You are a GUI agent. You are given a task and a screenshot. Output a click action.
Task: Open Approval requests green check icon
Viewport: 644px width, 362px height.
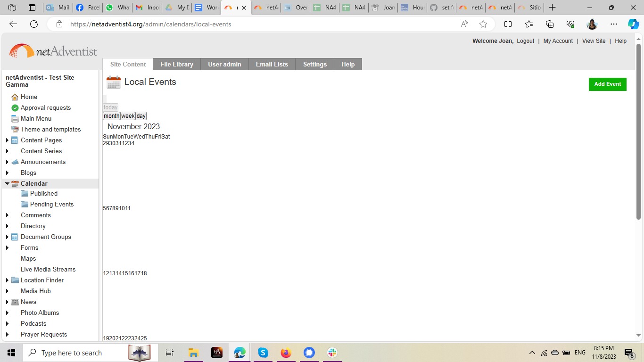(x=15, y=108)
